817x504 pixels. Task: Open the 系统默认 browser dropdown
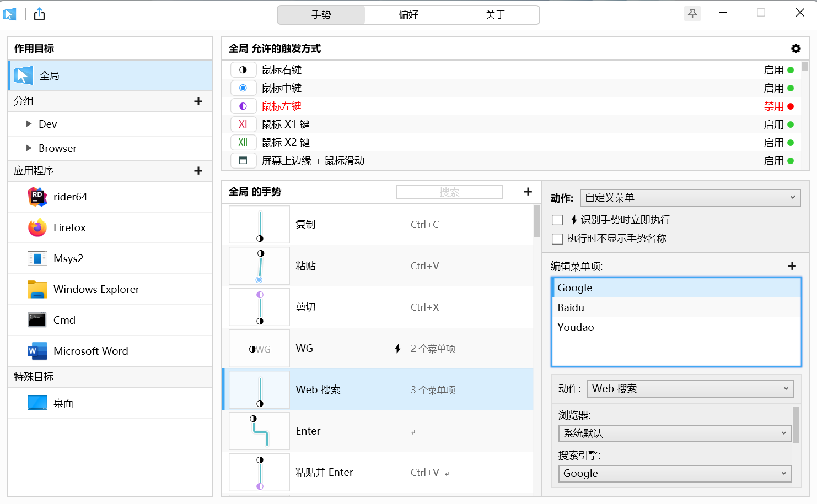[675, 433]
